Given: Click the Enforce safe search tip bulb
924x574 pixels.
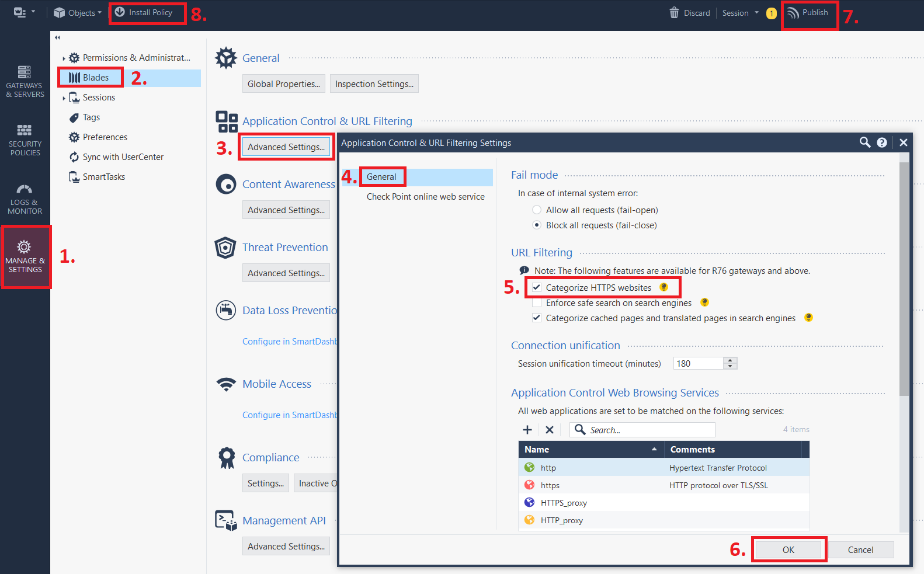Looking at the screenshot, I should [x=704, y=302].
